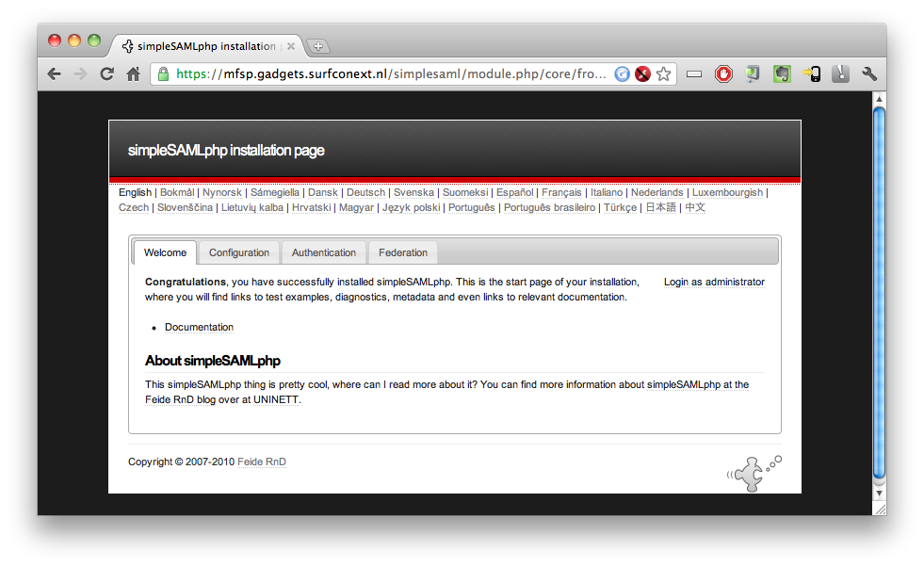
Task: Click the simpleSAMLphp installation page header title
Action: 226,151
